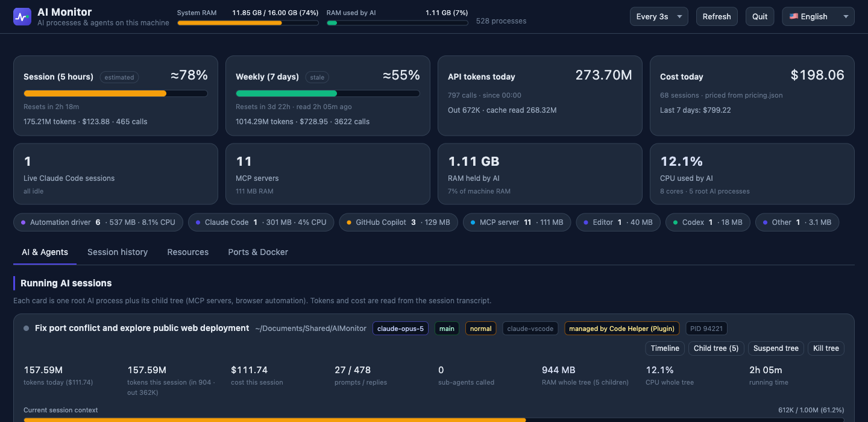Click the gray status dot beside session title

pos(26,329)
